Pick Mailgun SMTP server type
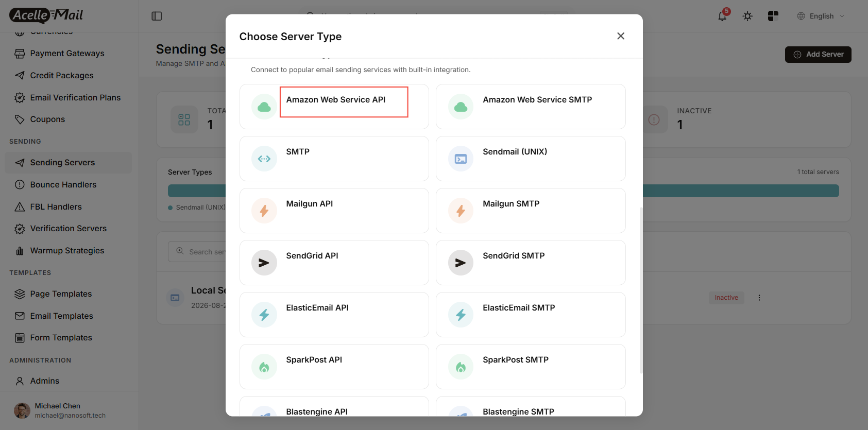 [x=531, y=211]
